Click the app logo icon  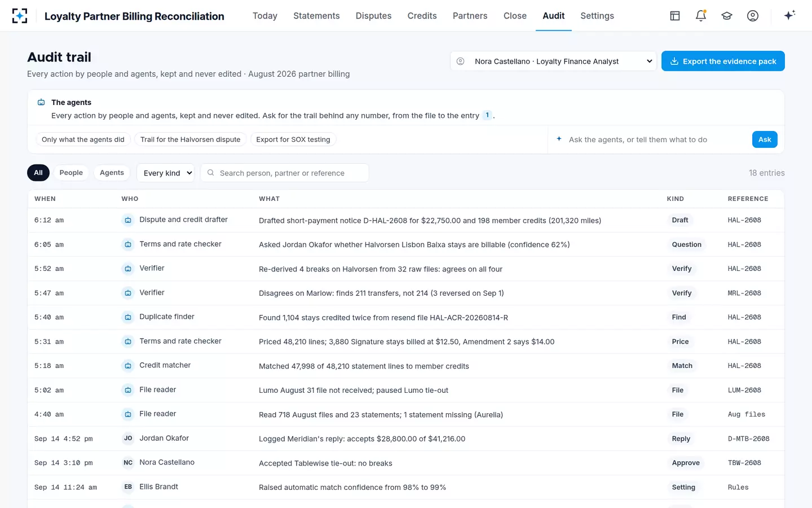[x=20, y=16]
